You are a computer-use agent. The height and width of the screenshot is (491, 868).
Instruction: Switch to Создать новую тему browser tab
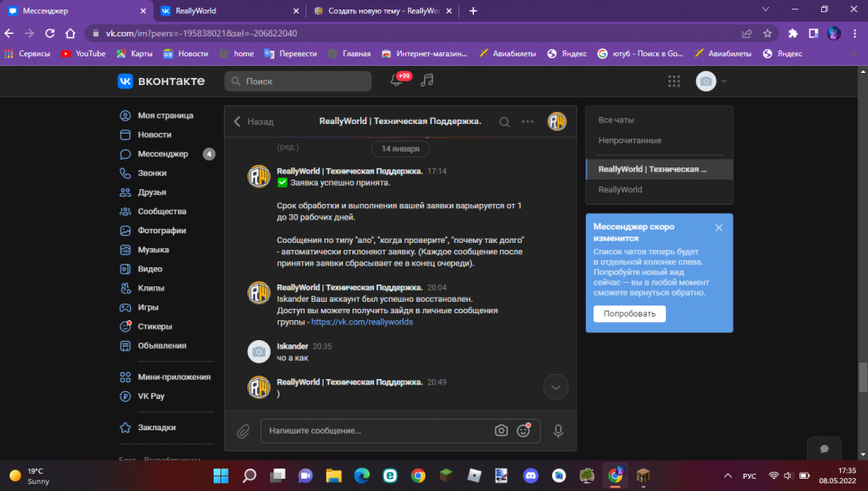383,10
